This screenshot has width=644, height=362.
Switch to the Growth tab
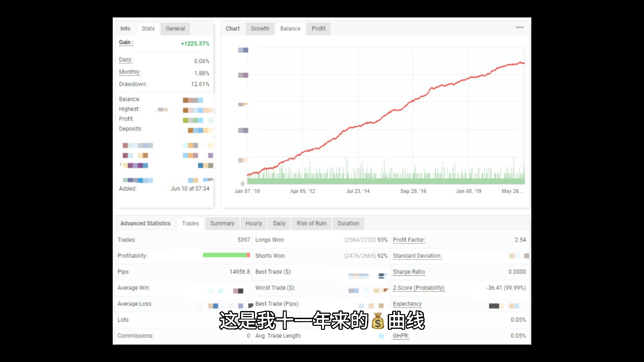coord(260,28)
